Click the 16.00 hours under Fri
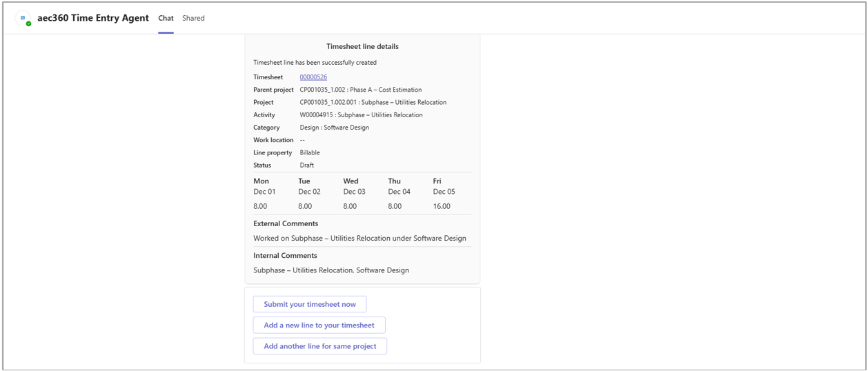Screen dimensions: 868x371 click(x=442, y=206)
